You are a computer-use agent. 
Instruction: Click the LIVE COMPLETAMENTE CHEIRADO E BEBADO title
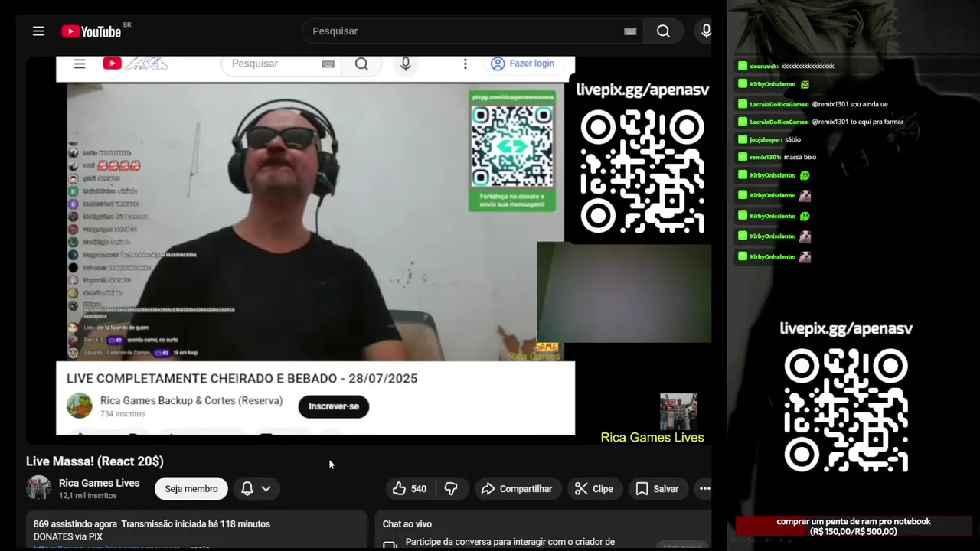pos(242,378)
